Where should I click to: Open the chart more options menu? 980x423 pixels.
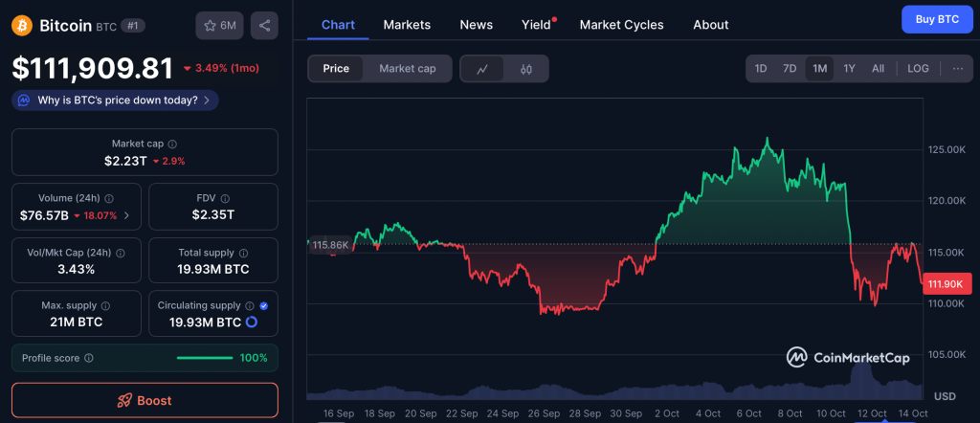click(x=958, y=69)
